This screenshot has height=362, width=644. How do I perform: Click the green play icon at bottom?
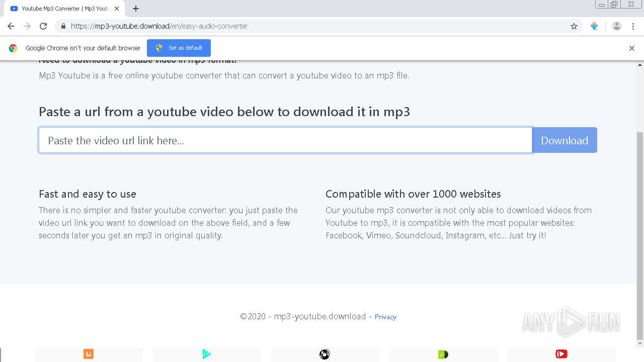pos(207,354)
